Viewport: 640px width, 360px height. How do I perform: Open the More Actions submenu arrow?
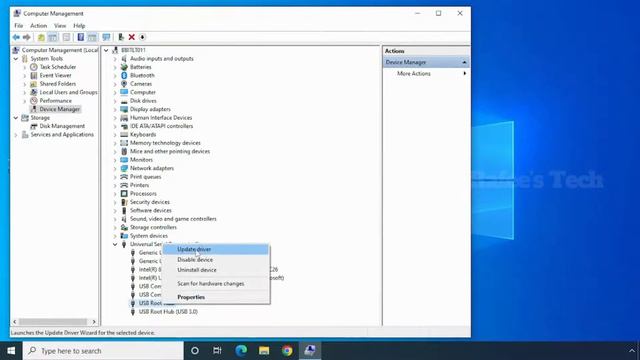point(464,73)
